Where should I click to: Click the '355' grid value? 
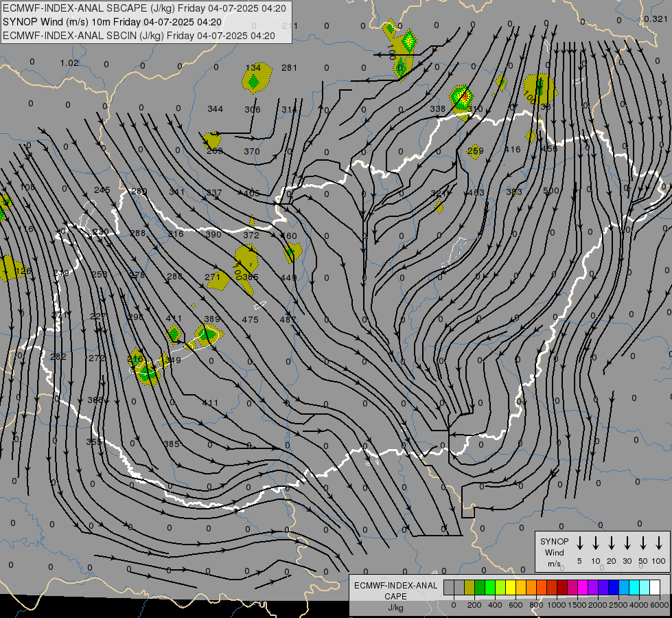pos(94,442)
